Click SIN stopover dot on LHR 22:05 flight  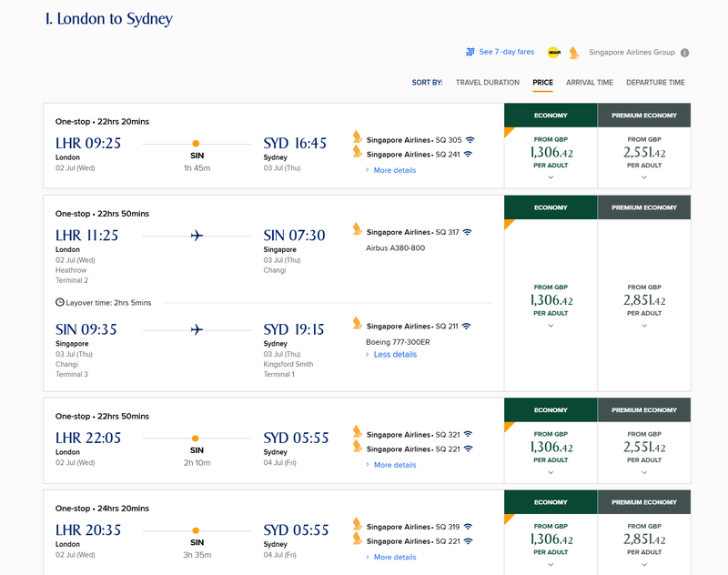(x=196, y=439)
